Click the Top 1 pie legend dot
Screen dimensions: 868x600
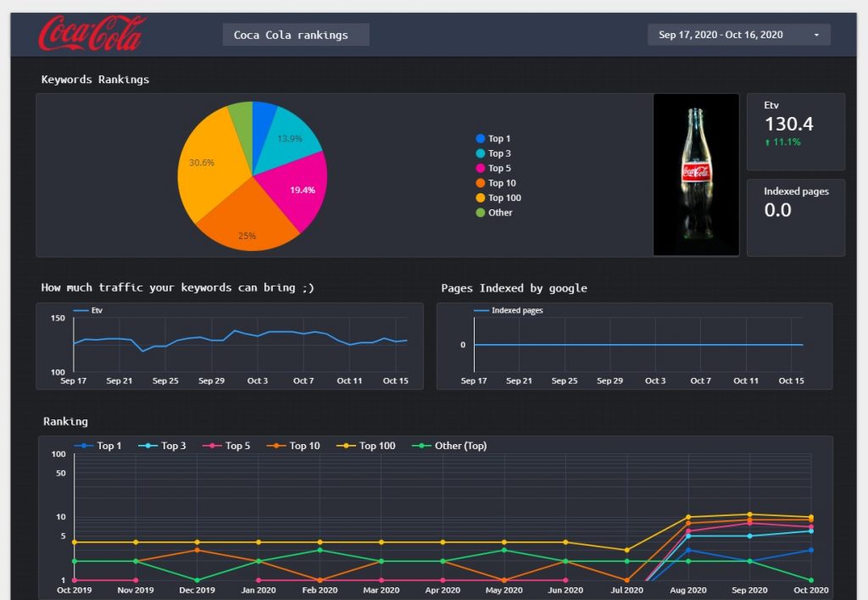pyautogui.click(x=480, y=138)
